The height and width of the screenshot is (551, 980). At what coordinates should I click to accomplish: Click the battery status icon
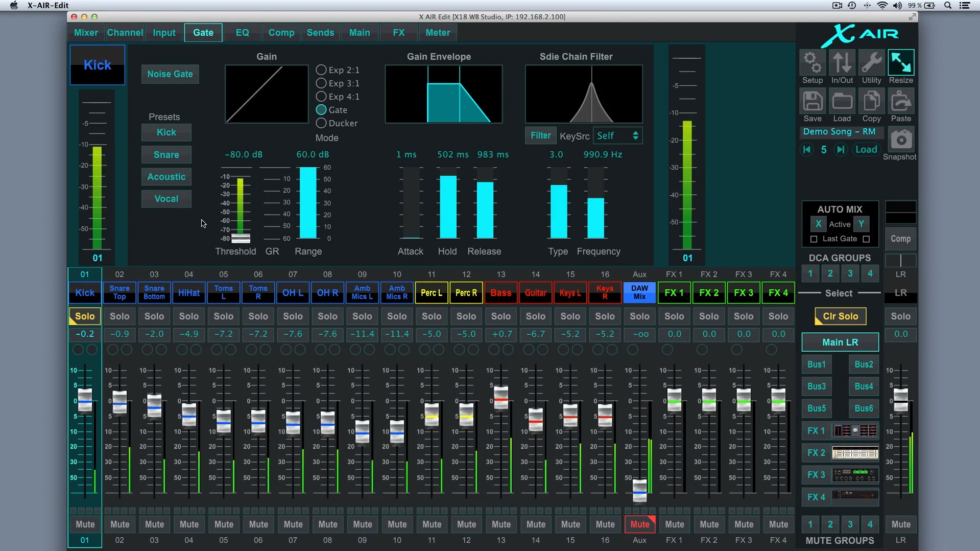click(930, 5)
